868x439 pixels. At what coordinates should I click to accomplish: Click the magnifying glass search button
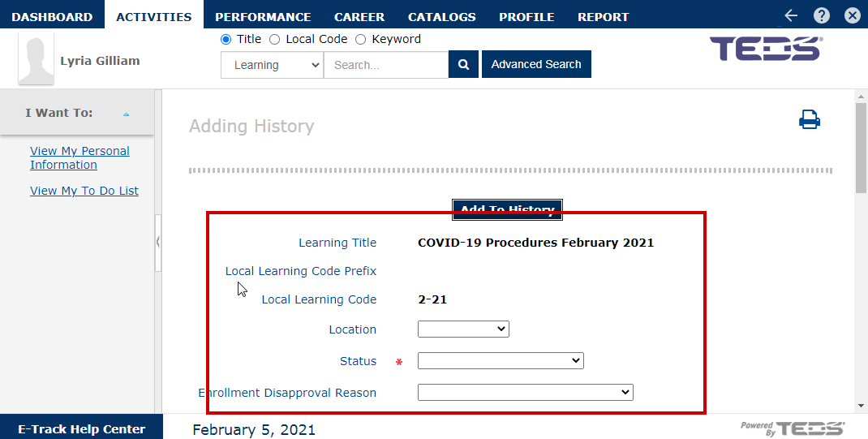click(x=463, y=65)
